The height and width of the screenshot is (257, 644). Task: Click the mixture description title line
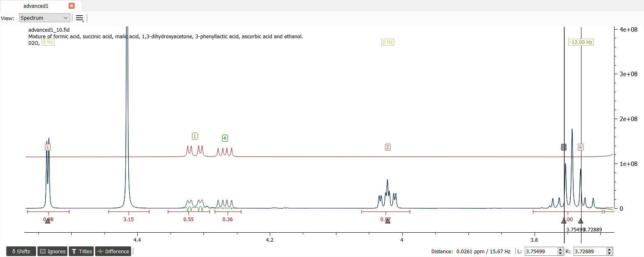tap(166, 37)
